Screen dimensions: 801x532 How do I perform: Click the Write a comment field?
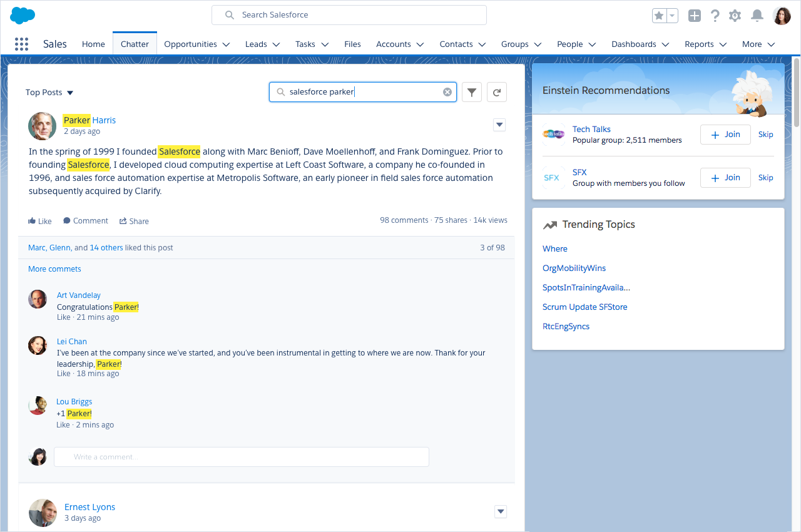click(242, 457)
